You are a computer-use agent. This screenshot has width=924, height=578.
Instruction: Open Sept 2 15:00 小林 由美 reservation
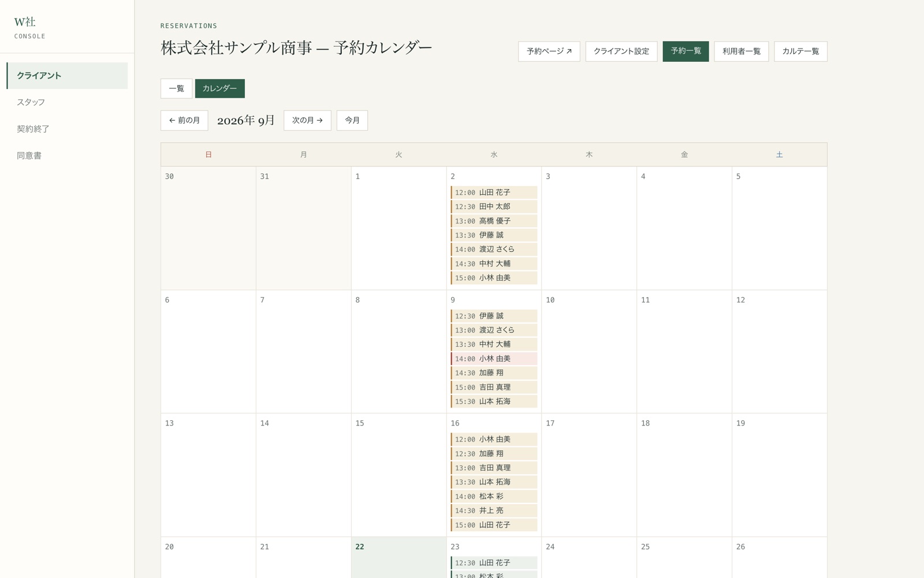494,278
